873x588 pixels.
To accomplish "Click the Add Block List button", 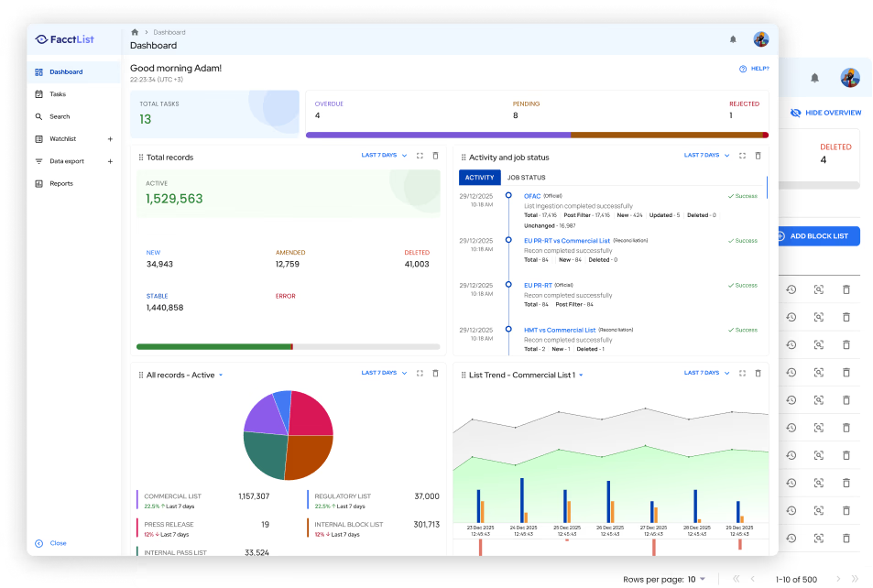I will coord(816,235).
